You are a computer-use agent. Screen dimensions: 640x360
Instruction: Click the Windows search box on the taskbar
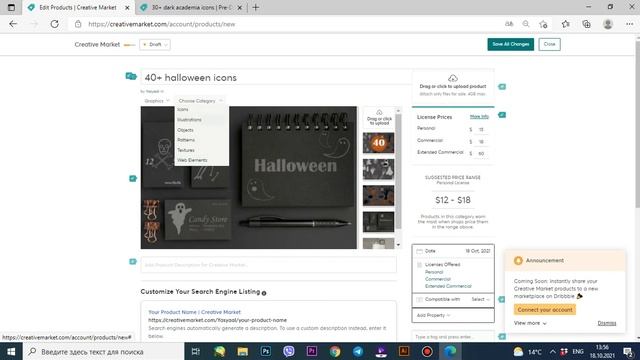(x=104, y=351)
